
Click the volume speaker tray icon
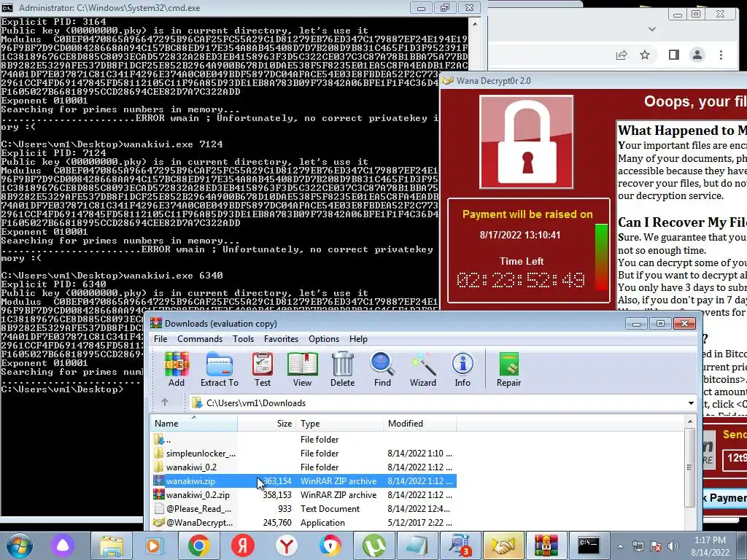(673, 545)
